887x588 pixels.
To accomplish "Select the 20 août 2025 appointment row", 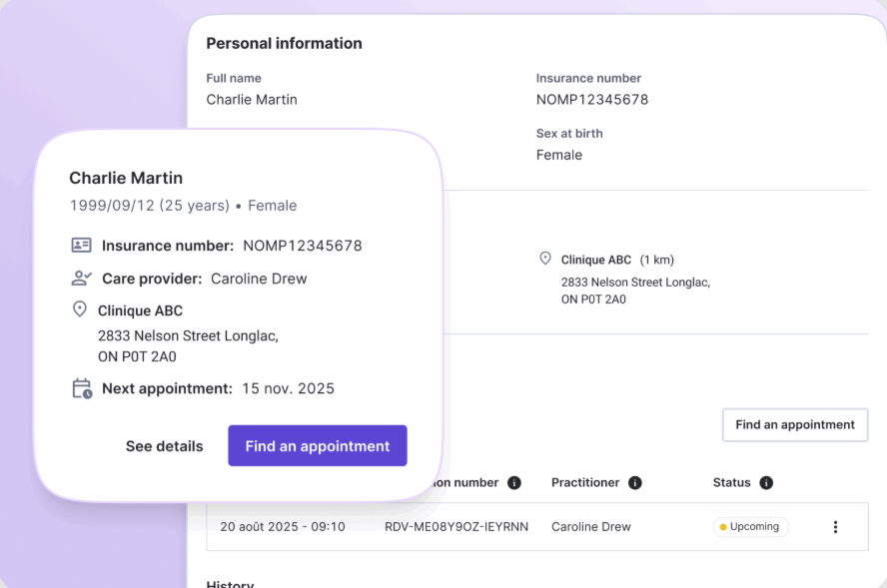I will pos(536,526).
